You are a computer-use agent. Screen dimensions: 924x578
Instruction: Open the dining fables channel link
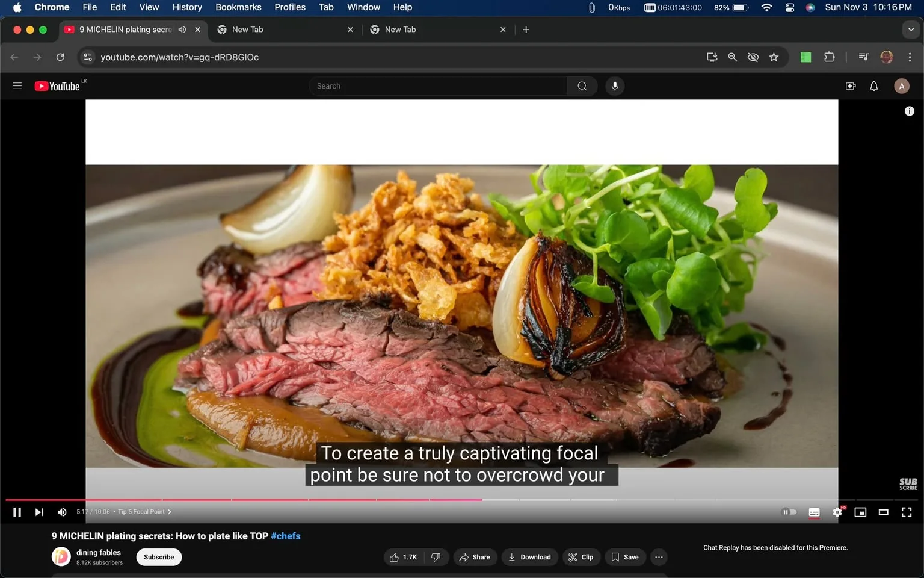[99, 552]
